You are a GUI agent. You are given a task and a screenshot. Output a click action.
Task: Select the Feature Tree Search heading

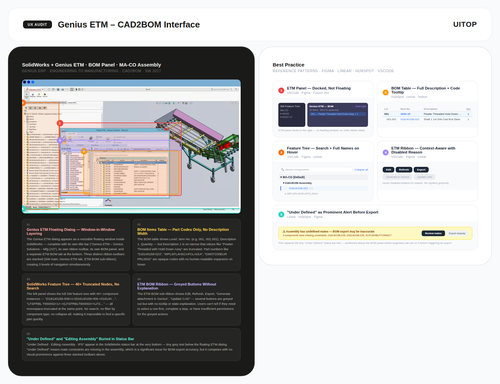[323, 150]
